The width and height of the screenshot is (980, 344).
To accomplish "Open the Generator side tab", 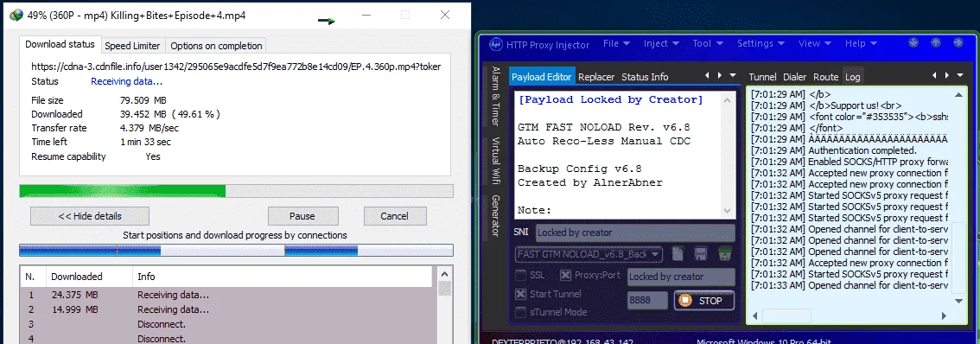I will (x=496, y=216).
